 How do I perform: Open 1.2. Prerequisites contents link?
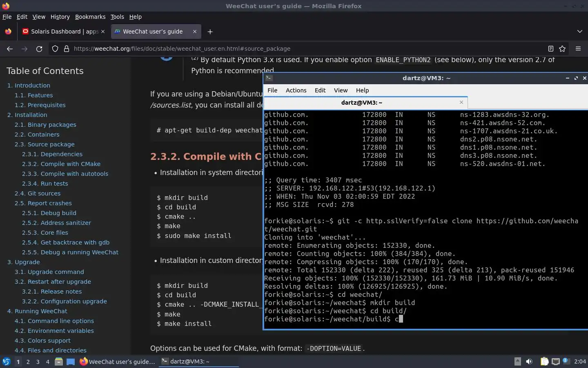(40, 105)
